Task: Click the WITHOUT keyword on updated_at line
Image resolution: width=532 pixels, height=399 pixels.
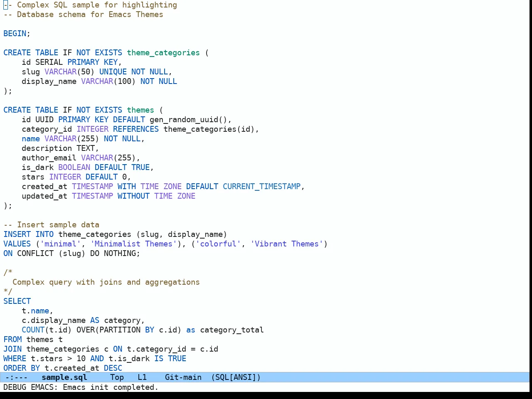Action: (133, 196)
